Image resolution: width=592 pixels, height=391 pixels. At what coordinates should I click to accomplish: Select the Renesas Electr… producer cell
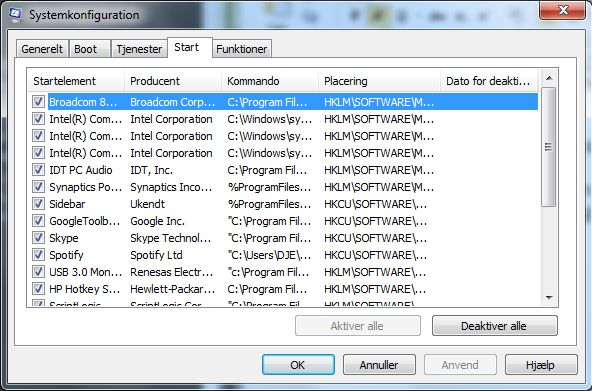(172, 272)
